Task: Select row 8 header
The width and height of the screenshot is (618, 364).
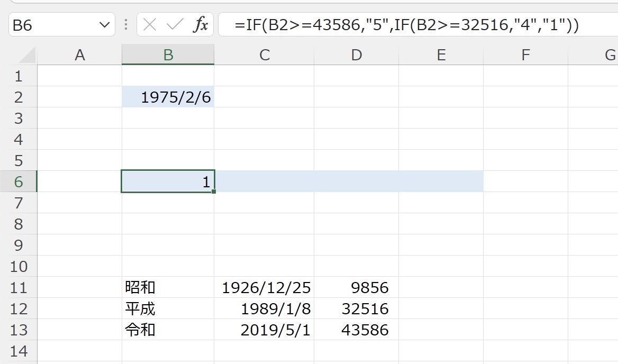Action: click(x=19, y=224)
